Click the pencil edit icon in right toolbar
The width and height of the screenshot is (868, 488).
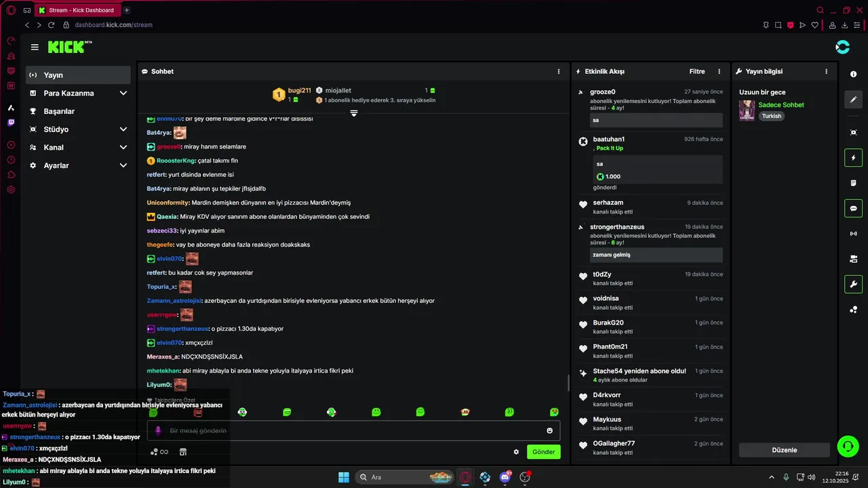pos(854,100)
